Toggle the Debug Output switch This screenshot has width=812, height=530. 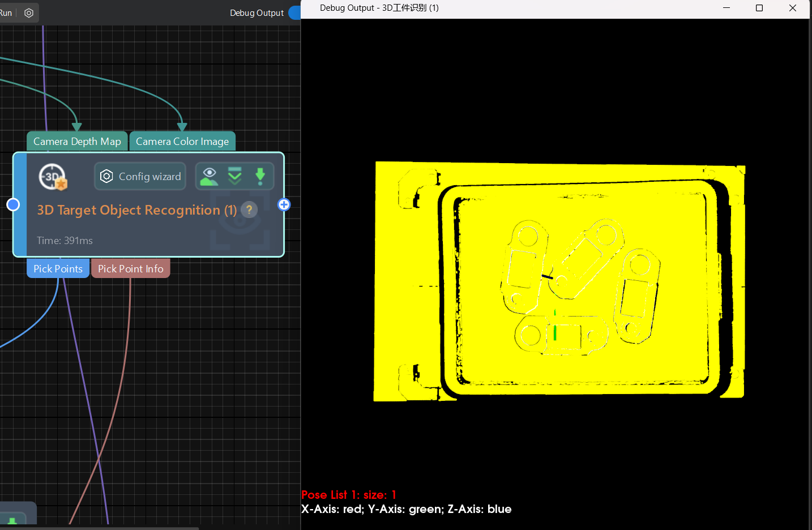click(295, 12)
